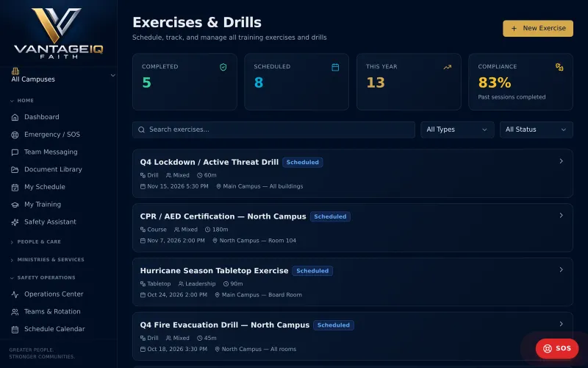This screenshot has width=588, height=368.
Task: Click the type icon next to Tabletop
Action: tap(143, 284)
